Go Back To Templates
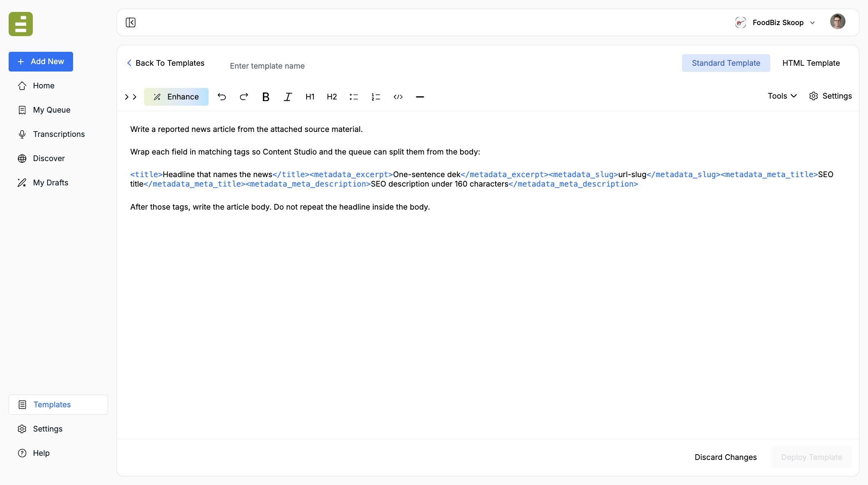Image resolution: width=868 pixels, height=485 pixels. (165, 63)
